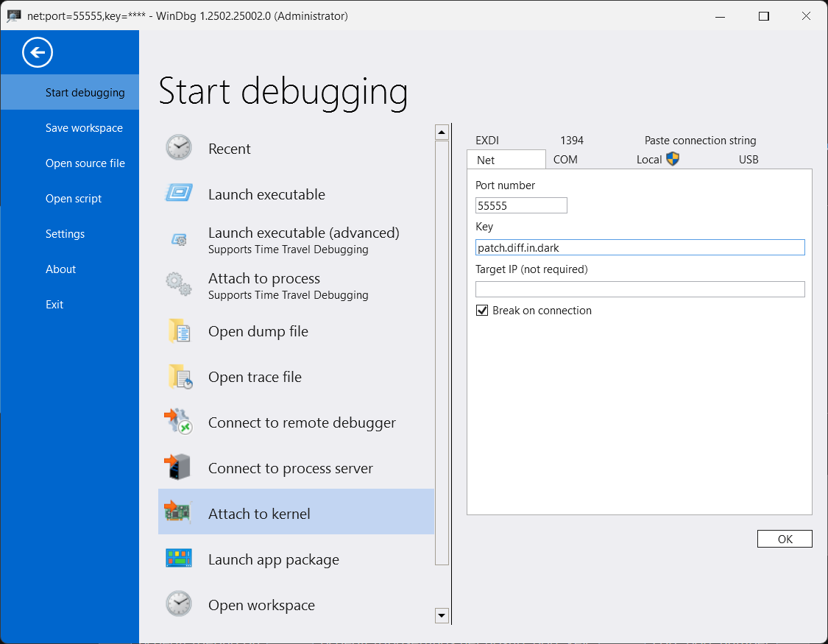The image size is (828, 644).
Task: Click the Recent clock icon
Action: (x=178, y=148)
